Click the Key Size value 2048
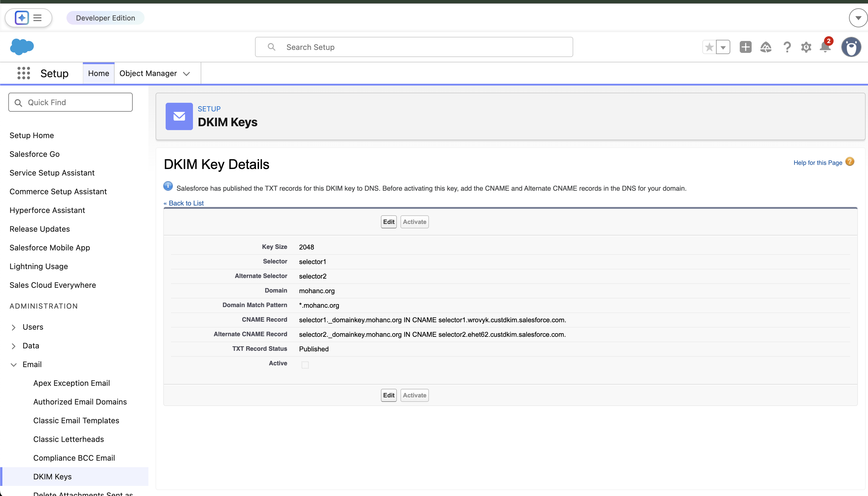 click(x=307, y=247)
